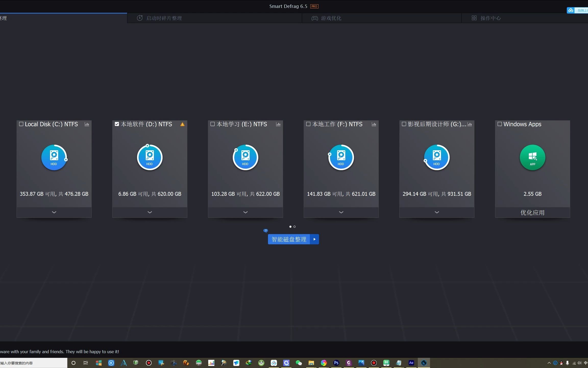This screenshot has height=368, width=588.
Task: Click 优化应用 on the Windows Apps card
Action: click(532, 212)
